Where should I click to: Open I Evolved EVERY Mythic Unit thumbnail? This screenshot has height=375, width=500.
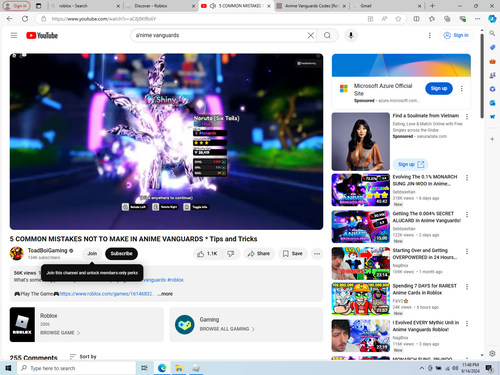[x=361, y=336]
